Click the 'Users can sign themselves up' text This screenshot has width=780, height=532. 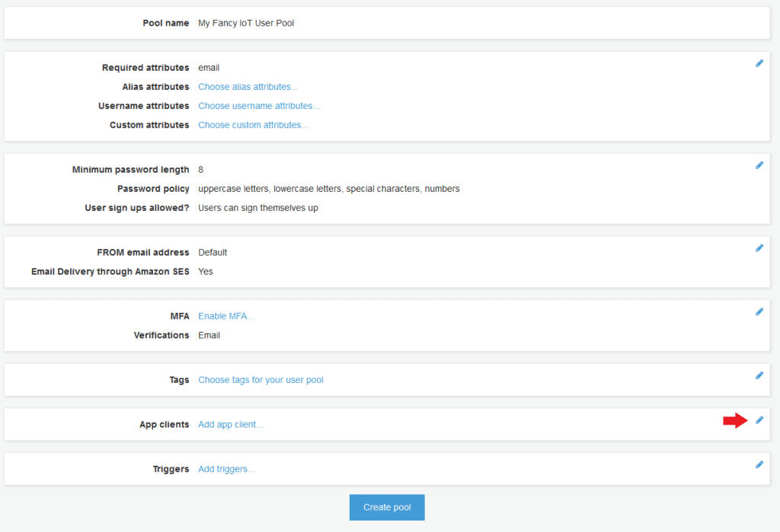(257, 208)
